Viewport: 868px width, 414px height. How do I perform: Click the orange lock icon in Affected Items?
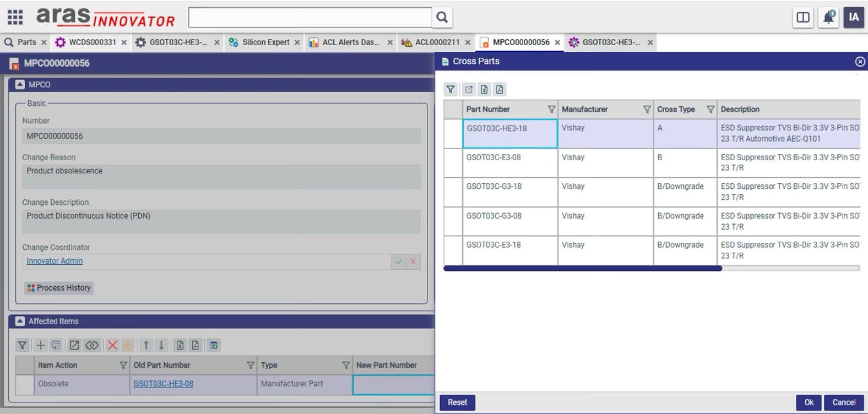coord(128,345)
